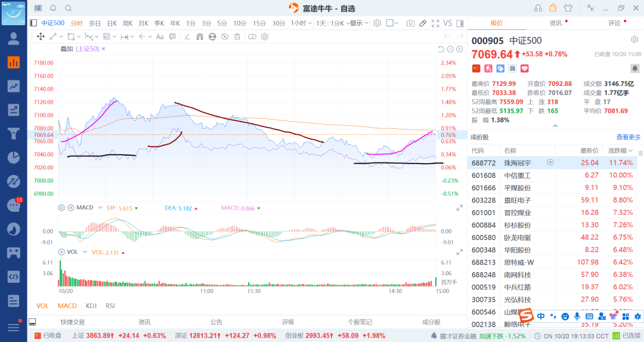Remove the 上证50 overlay with the x
The height and width of the screenshot is (342, 644).
click(104, 49)
